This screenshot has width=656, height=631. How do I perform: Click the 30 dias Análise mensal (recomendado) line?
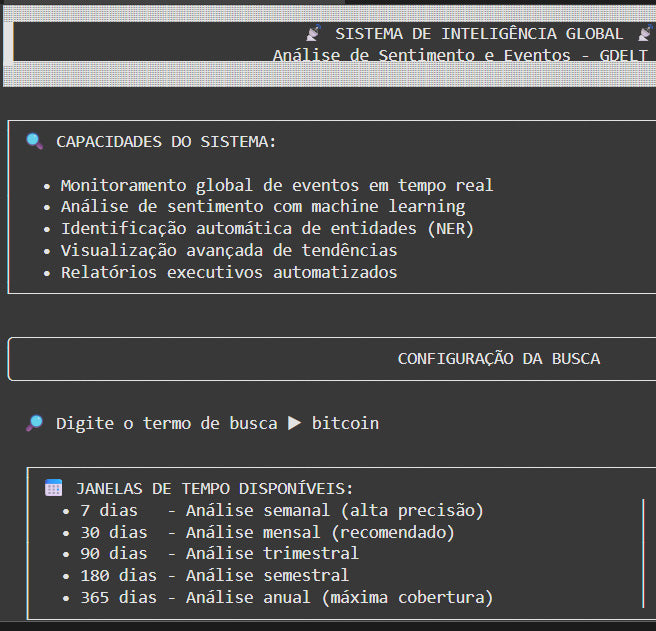click(267, 532)
